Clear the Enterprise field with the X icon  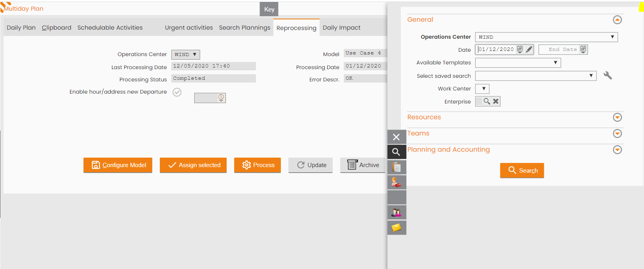(496, 102)
